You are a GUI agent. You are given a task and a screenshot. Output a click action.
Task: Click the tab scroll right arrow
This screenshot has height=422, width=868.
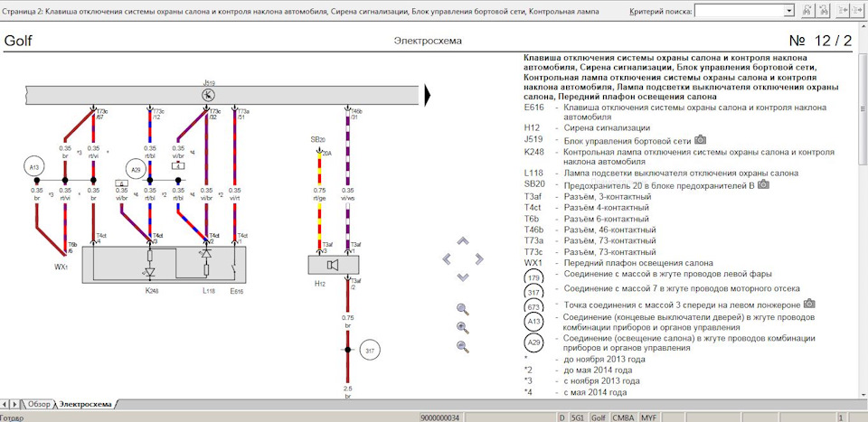tap(15, 404)
